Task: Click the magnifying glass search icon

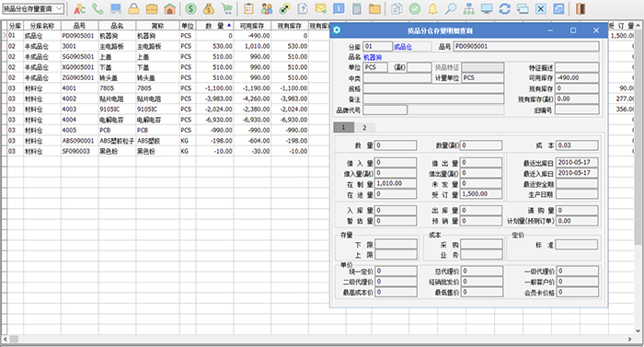Action: click(x=451, y=8)
